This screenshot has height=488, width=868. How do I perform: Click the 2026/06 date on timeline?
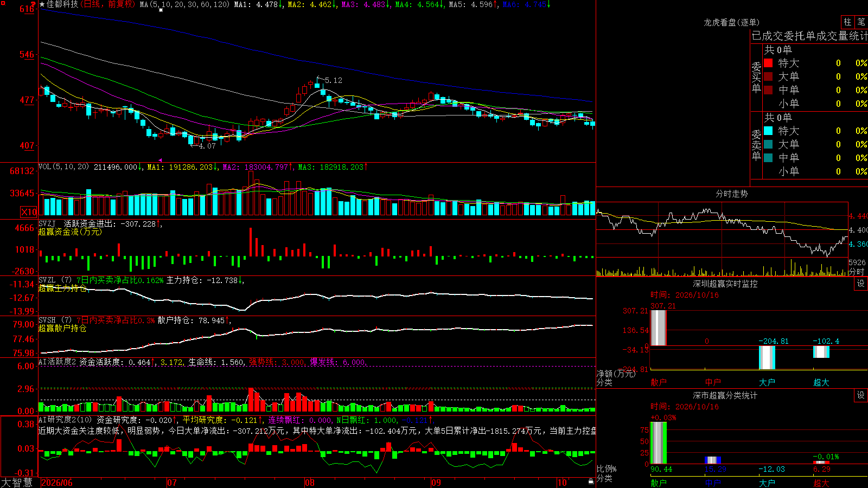pos(57,483)
